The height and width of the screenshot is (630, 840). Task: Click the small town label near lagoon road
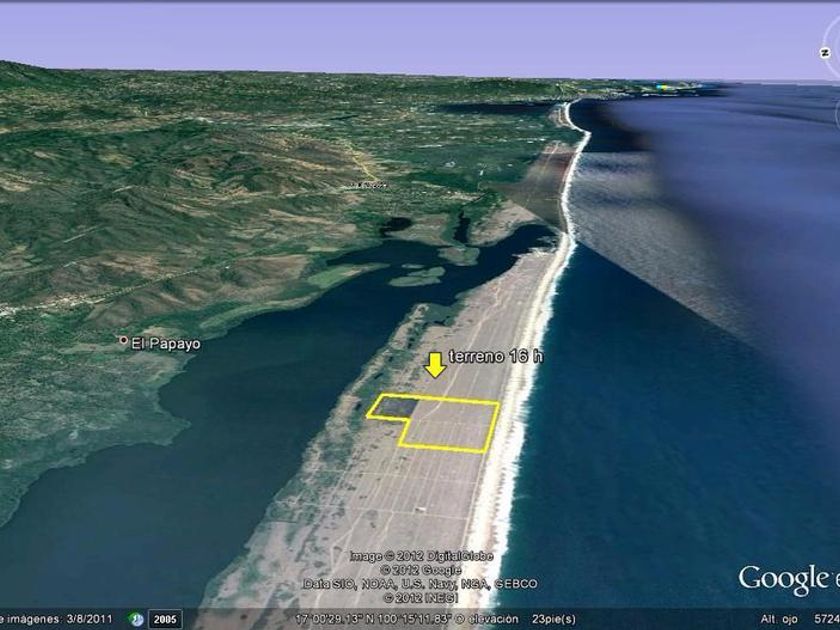coord(366,185)
